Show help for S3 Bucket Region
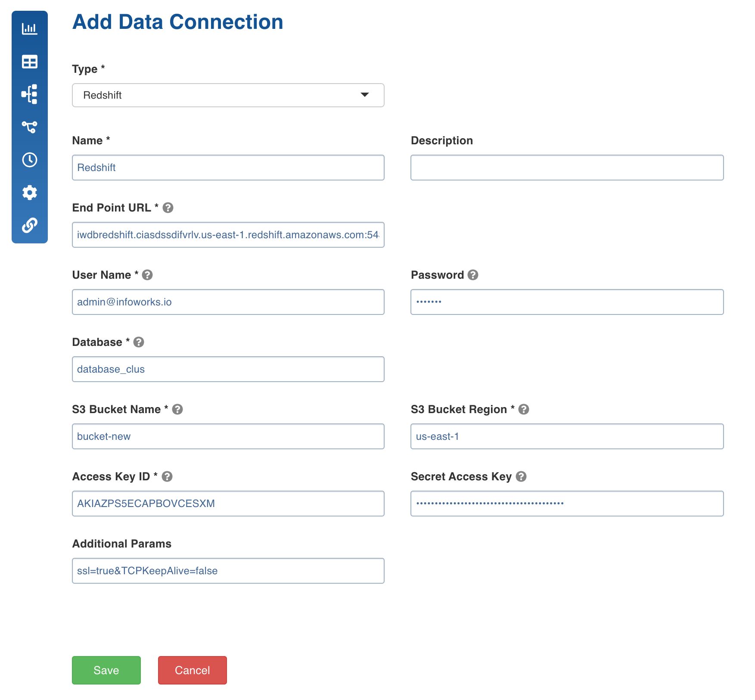Screen dimensions: 755x700 pos(524,409)
